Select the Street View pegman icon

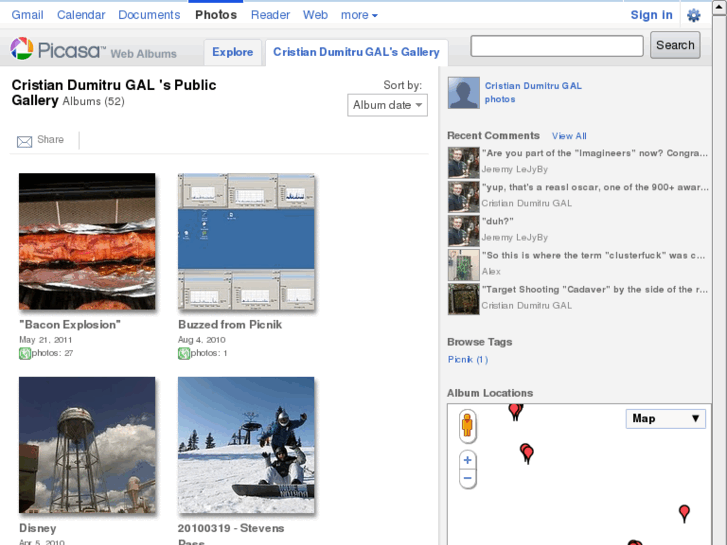pyautogui.click(x=467, y=425)
